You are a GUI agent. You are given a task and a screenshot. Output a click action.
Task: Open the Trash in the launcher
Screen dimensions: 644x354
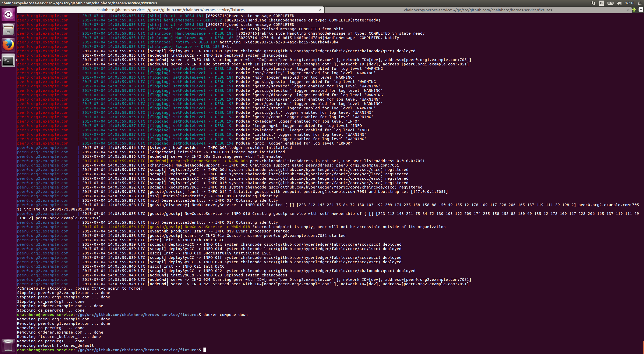pyautogui.click(x=8, y=345)
